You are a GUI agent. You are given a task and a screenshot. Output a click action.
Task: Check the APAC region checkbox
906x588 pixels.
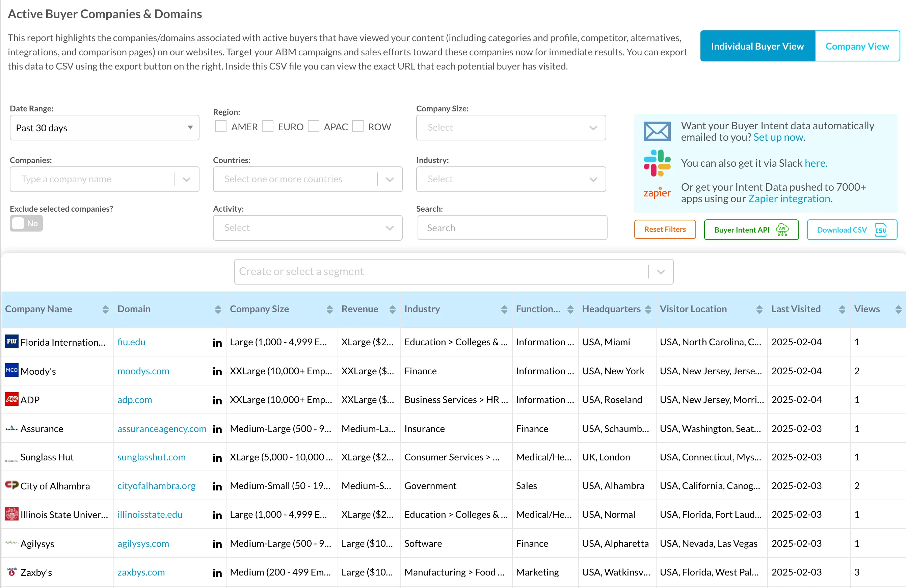313,126
